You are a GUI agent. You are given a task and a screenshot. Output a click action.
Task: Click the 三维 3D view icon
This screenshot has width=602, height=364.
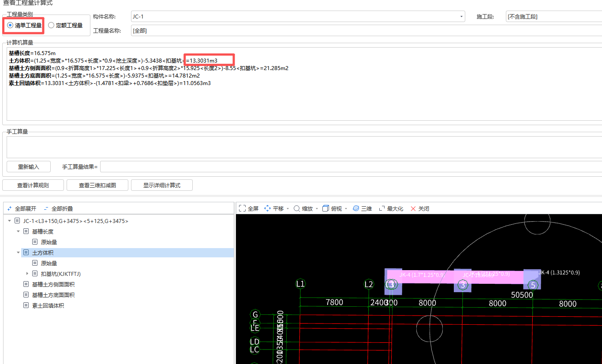[356, 208]
